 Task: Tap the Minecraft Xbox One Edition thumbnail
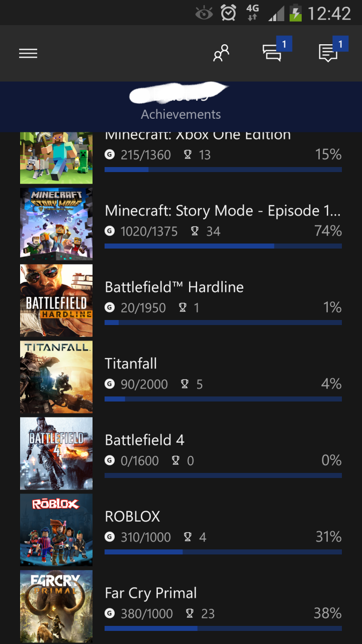click(x=56, y=157)
